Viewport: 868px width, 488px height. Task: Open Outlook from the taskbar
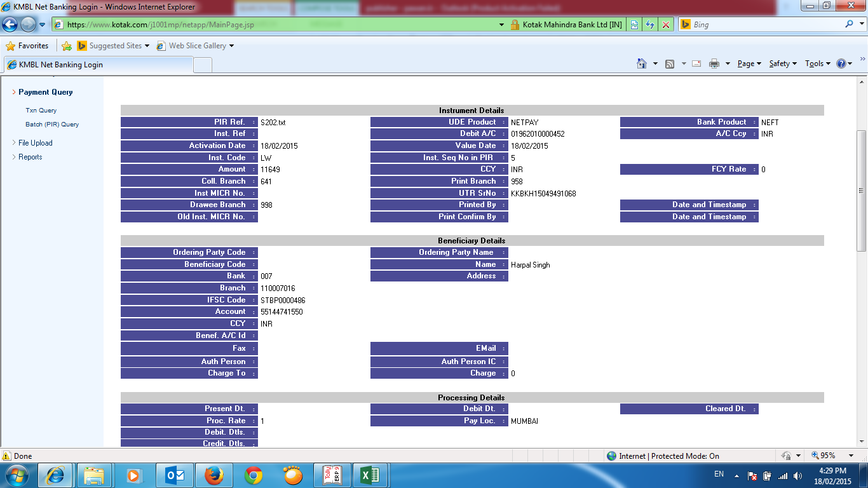174,475
